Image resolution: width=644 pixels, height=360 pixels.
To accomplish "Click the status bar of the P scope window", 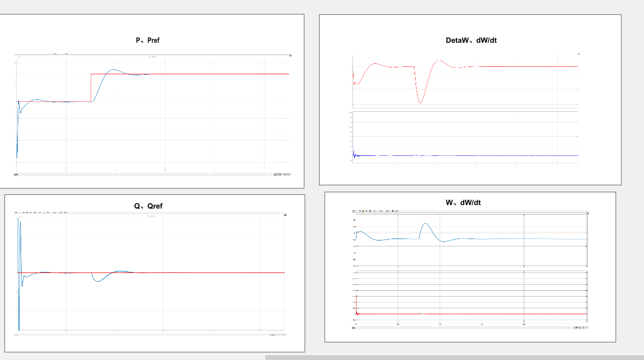I will click(153, 174).
